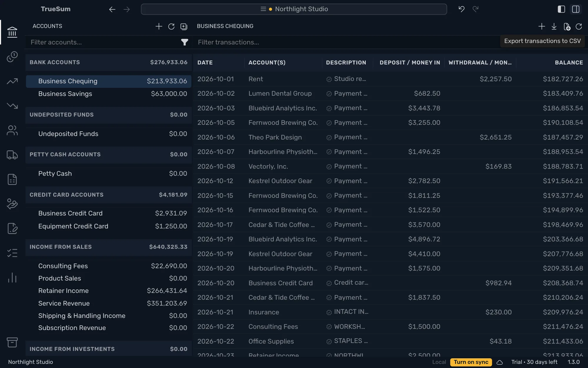This screenshot has width=588, height=368.
Task: Open the Service Revenue account
Action: point(108,304)
